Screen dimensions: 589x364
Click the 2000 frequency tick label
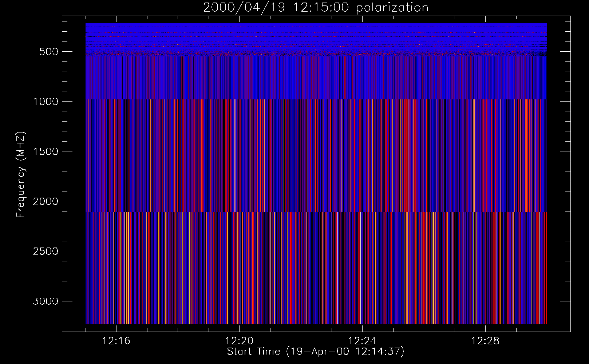pyautogui.click(x=46, y=201)
